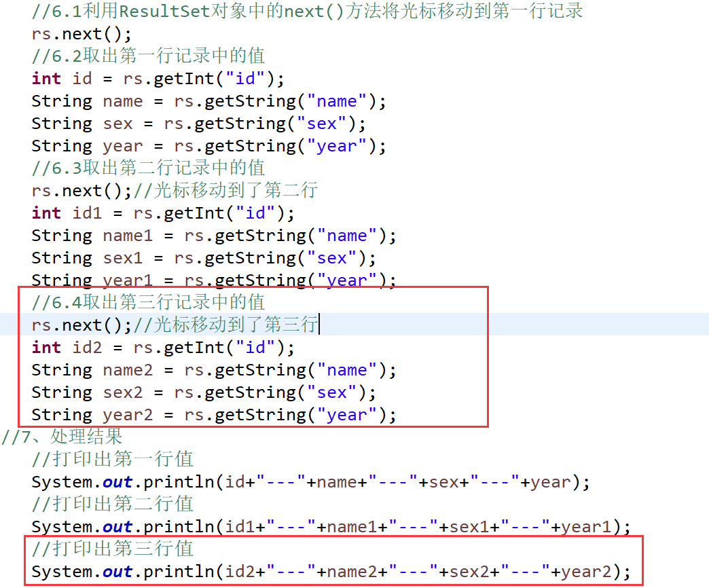Viewport: 709px width, 588px height.
Task: Click the "sex" string in first getString
Action: pos(321,124)
